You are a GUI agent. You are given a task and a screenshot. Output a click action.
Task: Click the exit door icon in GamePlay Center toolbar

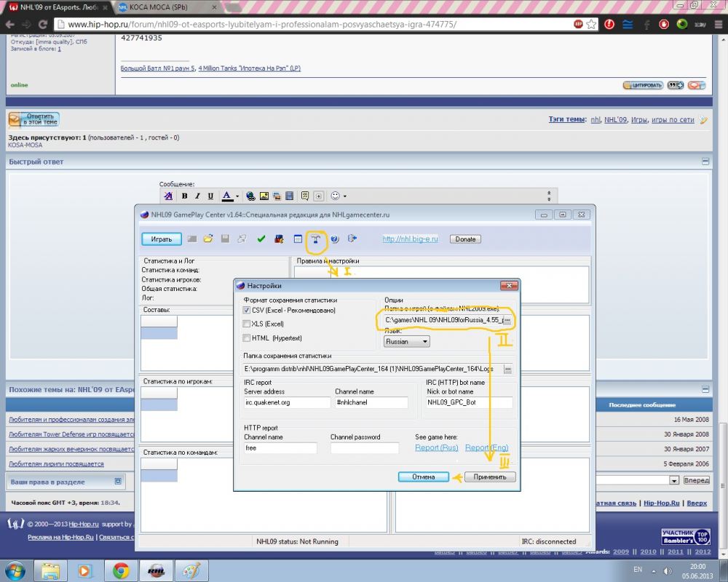(x=352, y=239)
